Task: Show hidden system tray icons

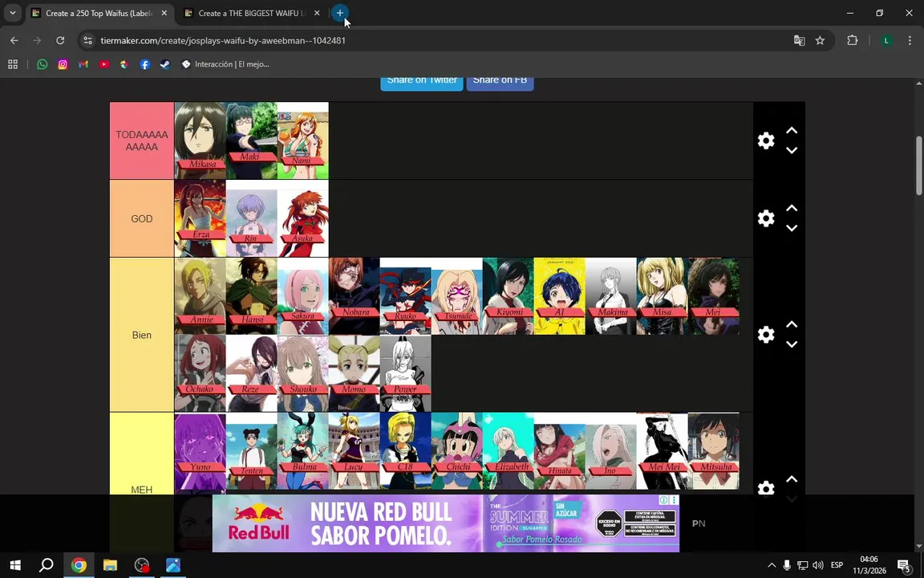Action: (x=772, y=565)
